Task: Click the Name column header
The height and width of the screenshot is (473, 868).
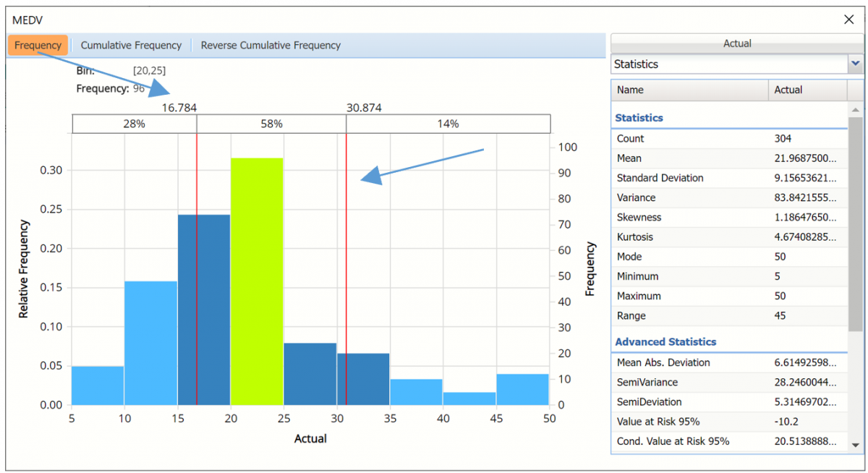Action: click(689, 90)
